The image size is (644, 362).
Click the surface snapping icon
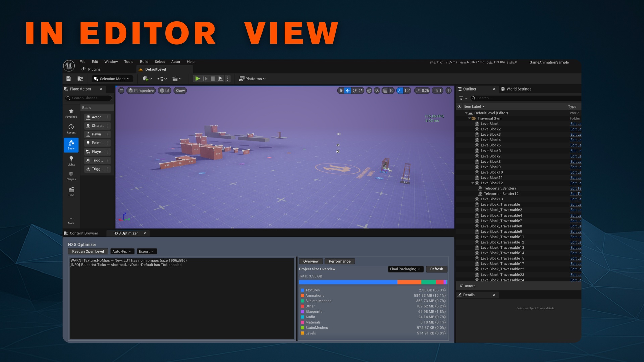tap(377, 90)
